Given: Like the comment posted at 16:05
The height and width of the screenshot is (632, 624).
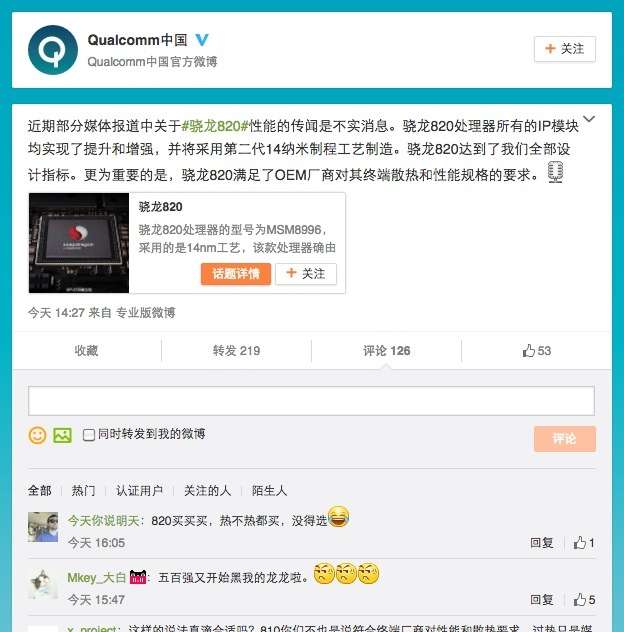Looking at the screenshot, I should (584, 543).
